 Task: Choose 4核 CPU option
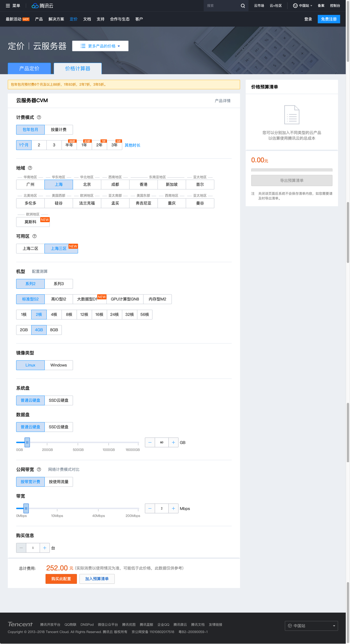pyautogui.click(x=54, y=314)
